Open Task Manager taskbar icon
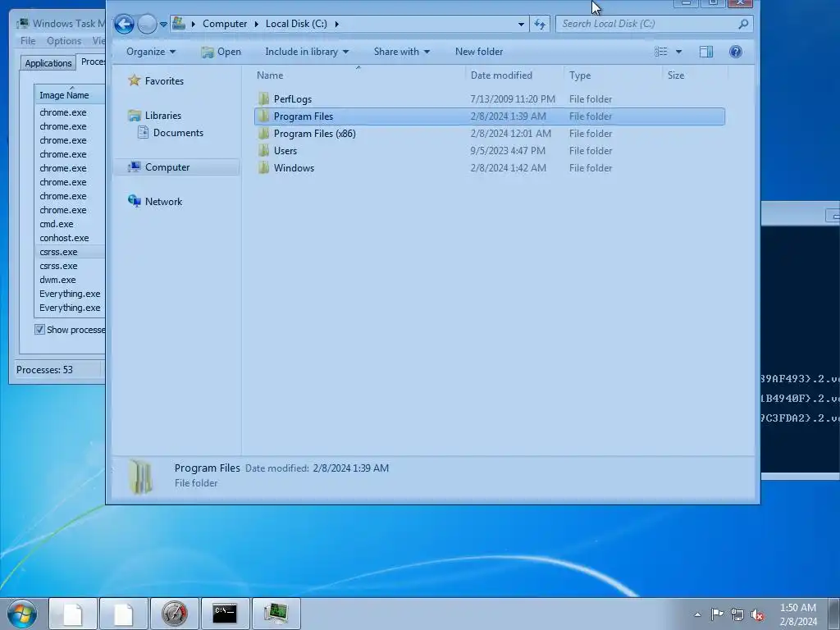Viewport: 840px width, 630px height. 276,614
